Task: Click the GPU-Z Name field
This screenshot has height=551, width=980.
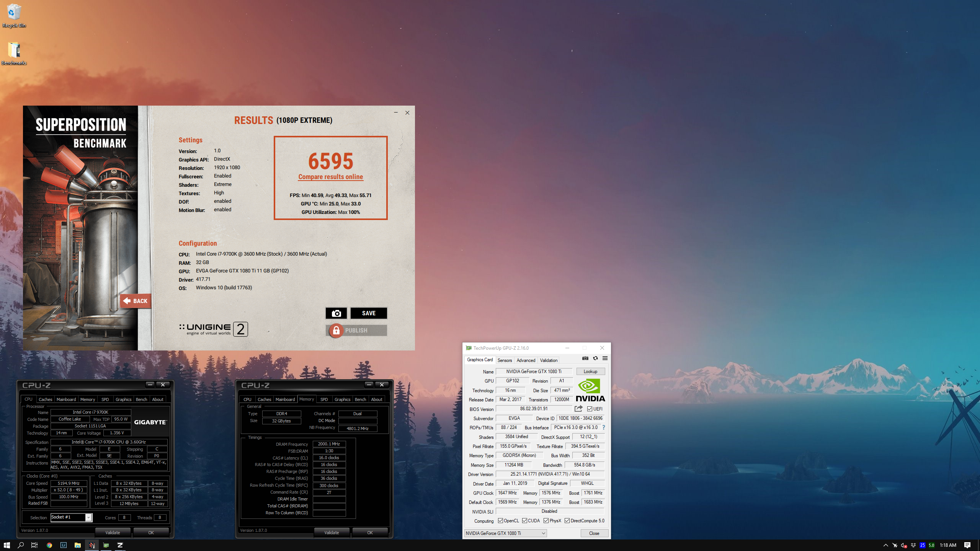Action: pyautogui.click(x=534, y=372)
